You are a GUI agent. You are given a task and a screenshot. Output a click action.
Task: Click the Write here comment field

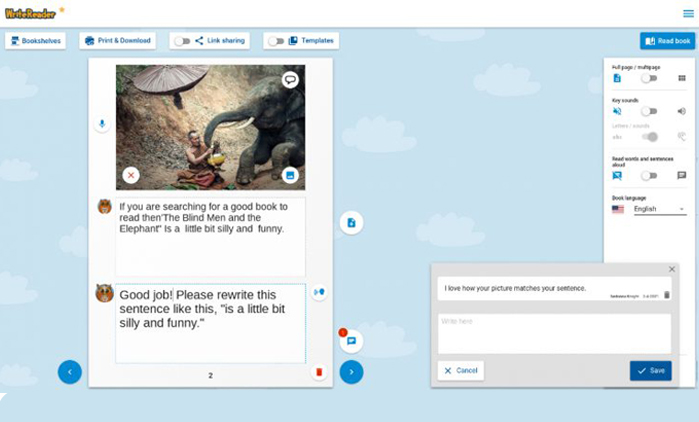pyautogui.click(x=554, y=334)
